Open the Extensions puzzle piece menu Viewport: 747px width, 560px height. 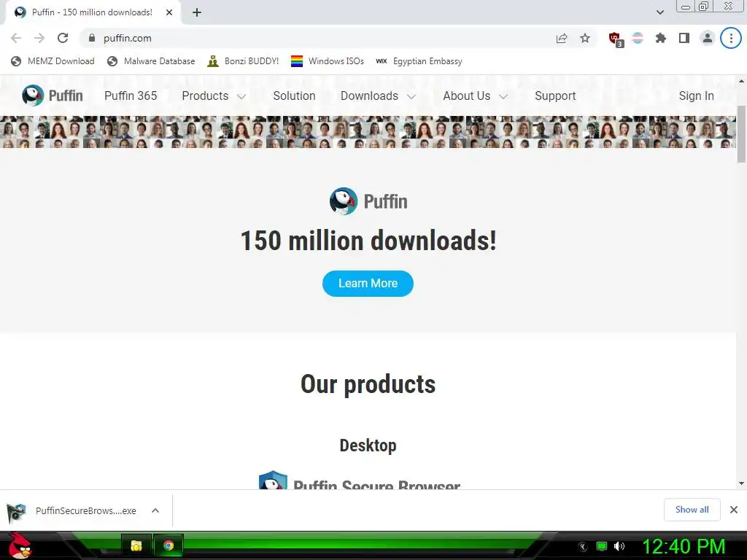661,38
